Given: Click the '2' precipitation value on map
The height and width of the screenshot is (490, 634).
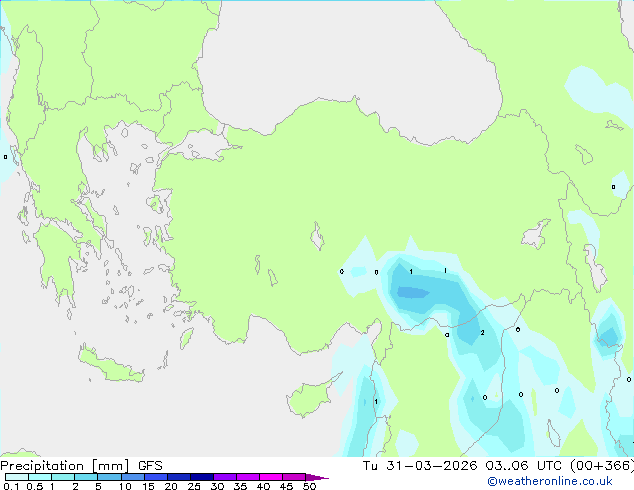Looking at the screenshot, I should click(482, 333).
